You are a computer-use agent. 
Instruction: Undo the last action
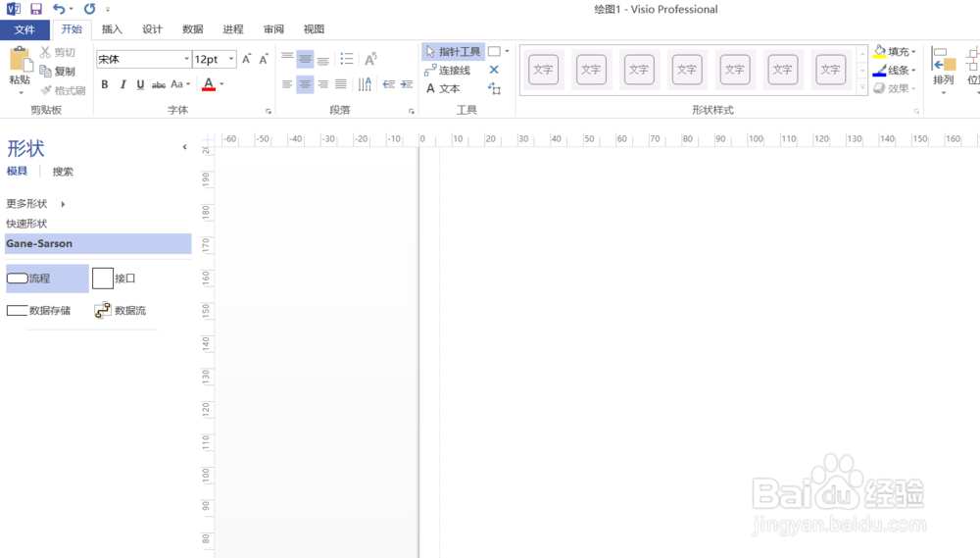pos(58,9)
